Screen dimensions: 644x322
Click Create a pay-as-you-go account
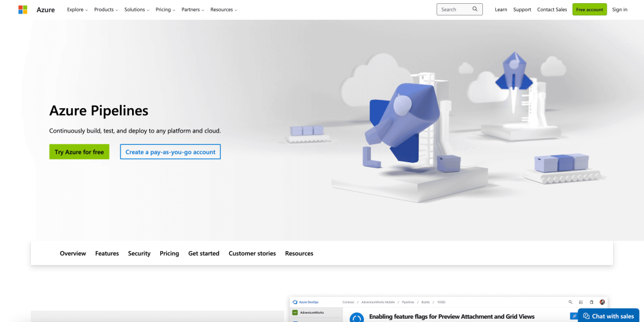point(171,152)
